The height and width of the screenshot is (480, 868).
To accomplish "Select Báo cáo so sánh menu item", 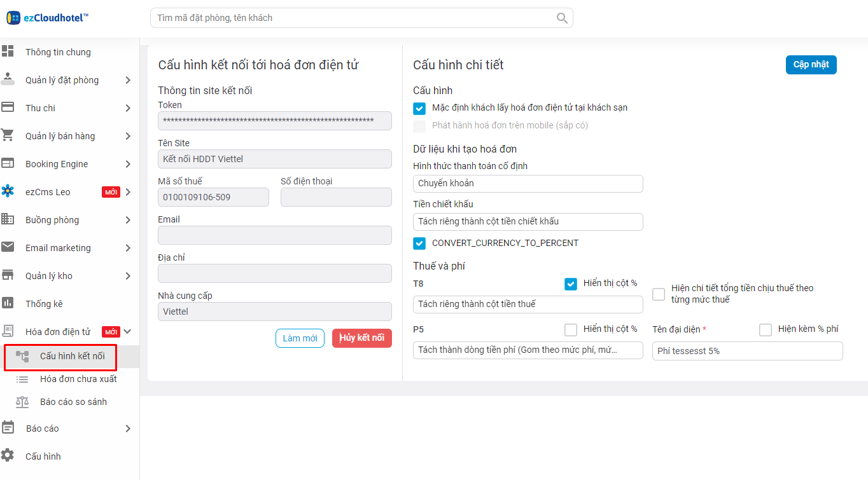I will (73, 402).
